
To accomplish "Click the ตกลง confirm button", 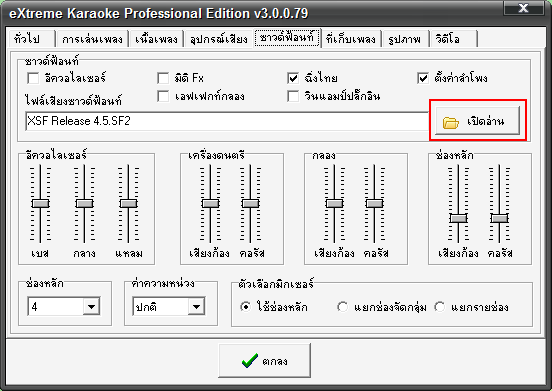I will tap(264, 360).
